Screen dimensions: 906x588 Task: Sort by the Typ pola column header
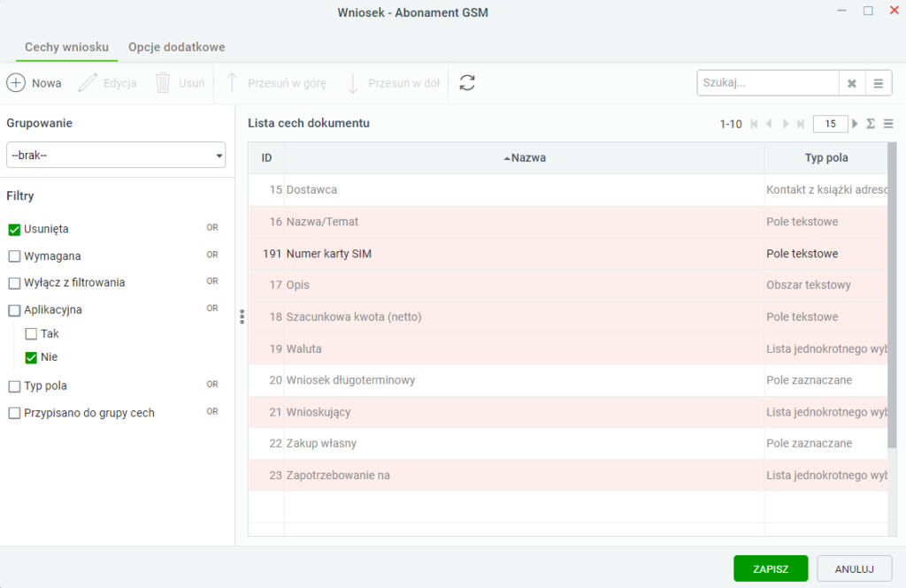click(x=826, y=157)
